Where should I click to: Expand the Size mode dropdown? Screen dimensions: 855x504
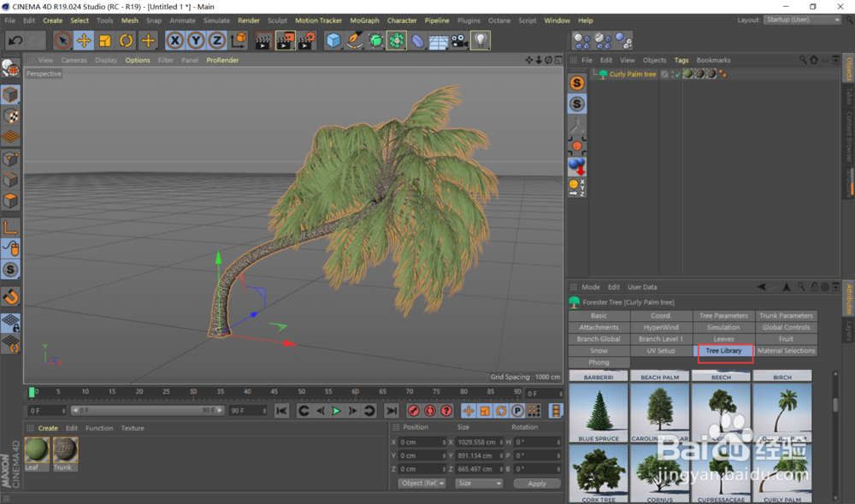(479, 483)
